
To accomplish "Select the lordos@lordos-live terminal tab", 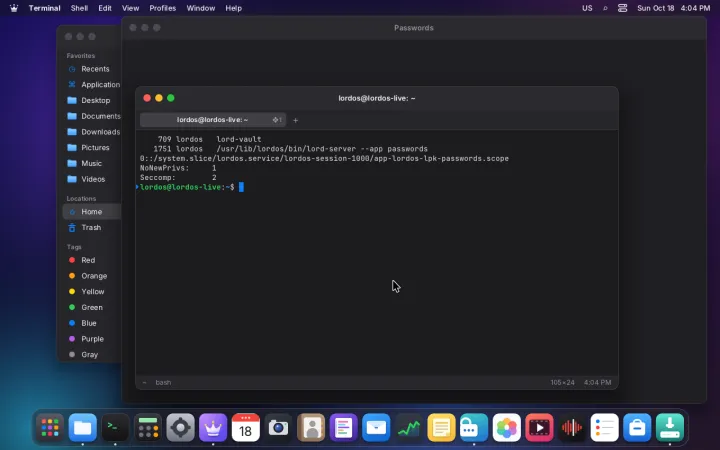I will click(x=213, y=120).
